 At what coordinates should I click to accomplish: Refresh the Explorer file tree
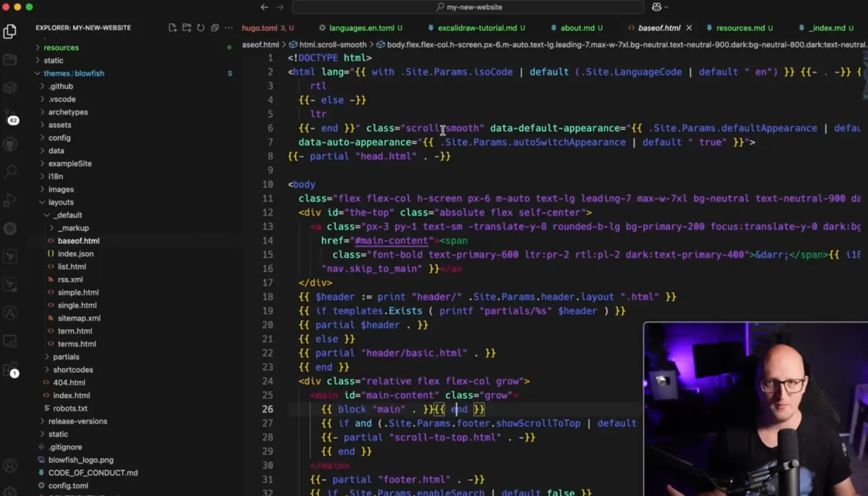(201, 28)
